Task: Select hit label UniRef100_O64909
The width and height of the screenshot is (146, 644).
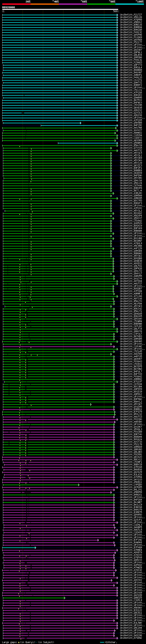Action: (131, 173)
